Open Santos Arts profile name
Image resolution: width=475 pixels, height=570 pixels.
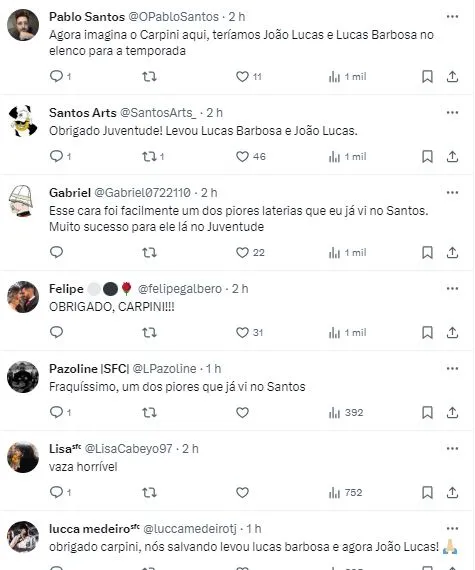point(83,113)
